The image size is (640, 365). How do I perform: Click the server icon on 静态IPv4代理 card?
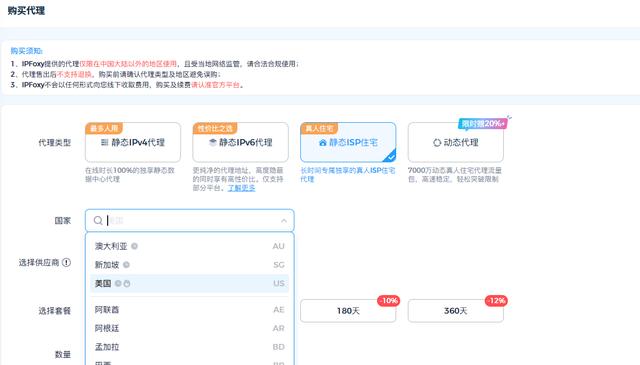(x=104, y=142)
